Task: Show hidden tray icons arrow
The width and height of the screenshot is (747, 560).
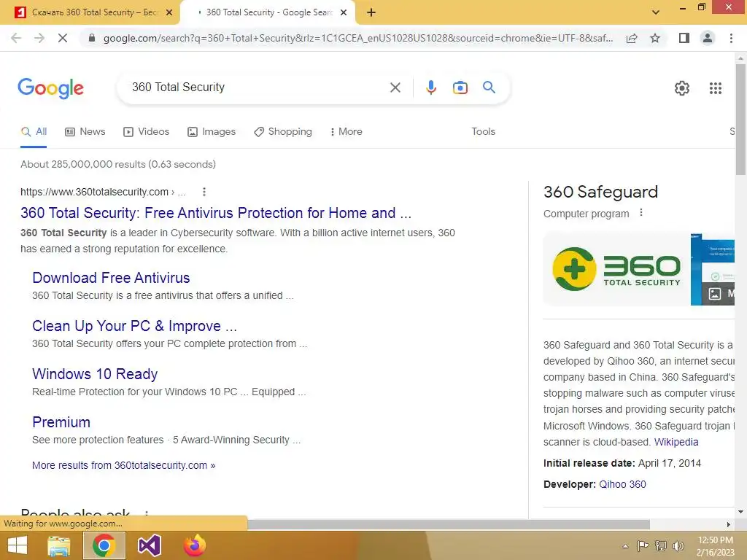Action: [x=625, y=546]
